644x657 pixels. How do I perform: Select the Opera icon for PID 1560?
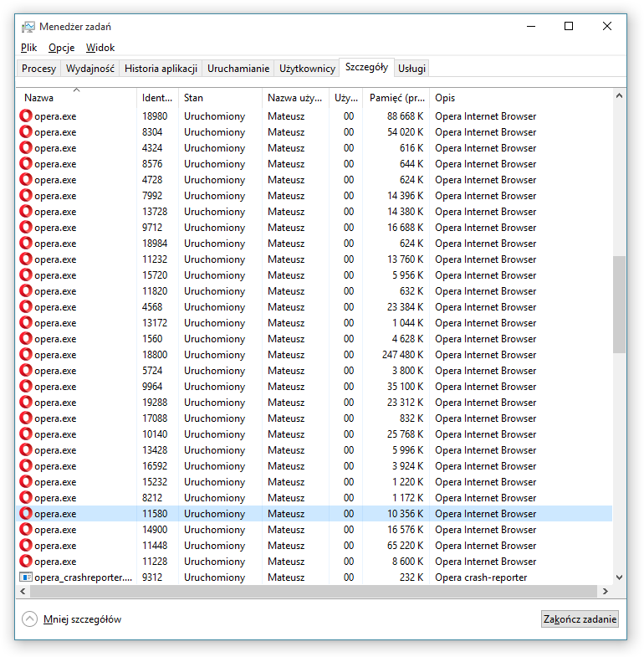point(26,339)
